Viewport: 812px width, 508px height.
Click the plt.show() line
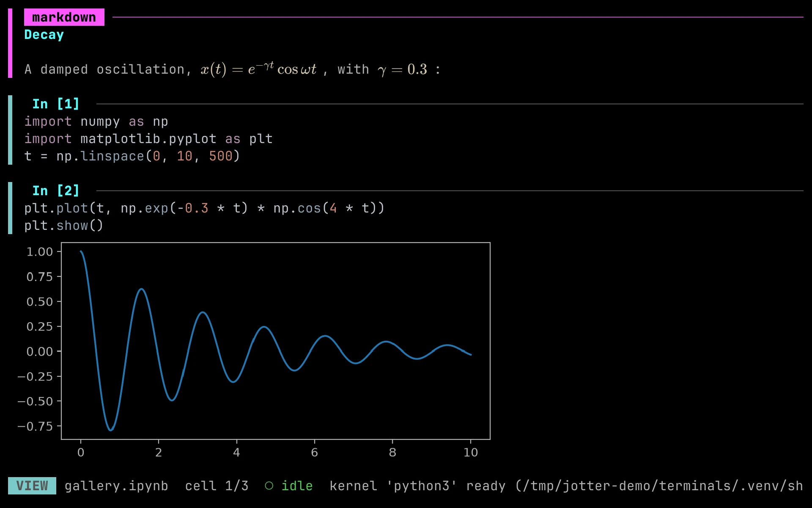64,226
